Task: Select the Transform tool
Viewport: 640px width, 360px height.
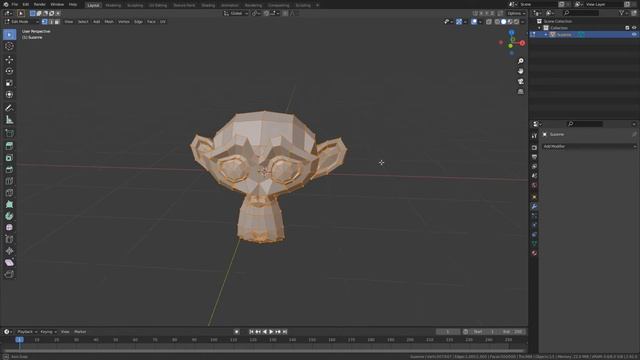Action: coord(9,94)
